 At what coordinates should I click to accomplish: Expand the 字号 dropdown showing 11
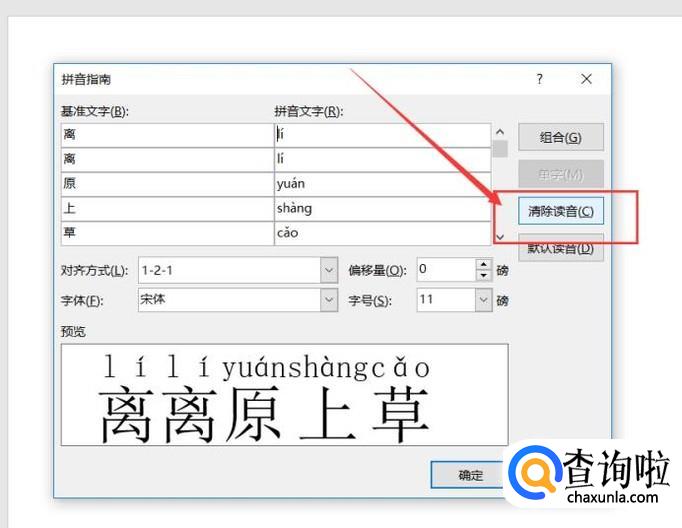coord(483,300)
